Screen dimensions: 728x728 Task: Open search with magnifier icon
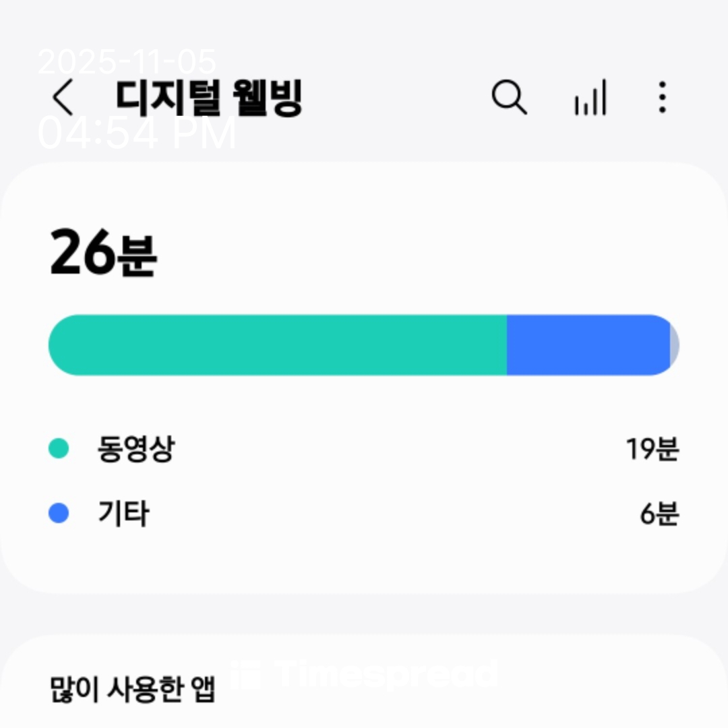click(509, 98)
